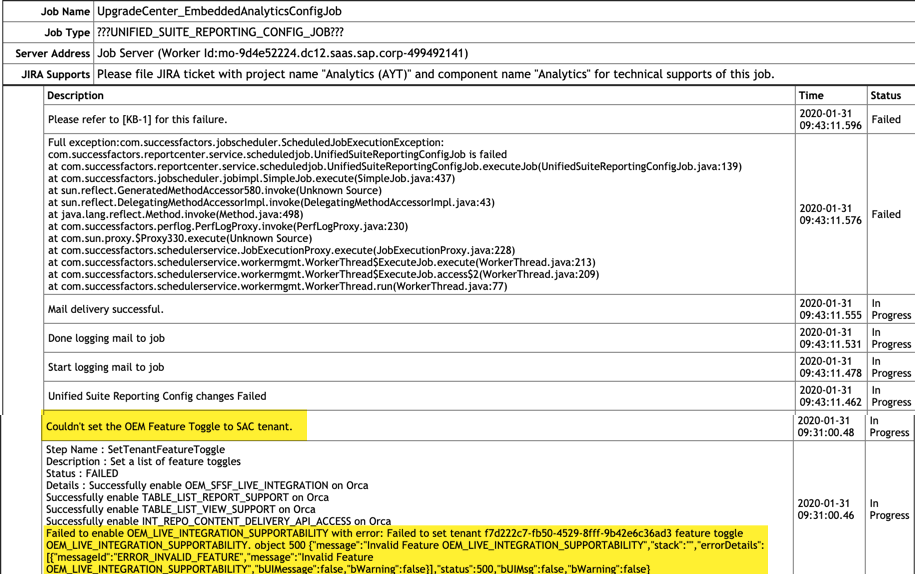Viewport: 915px width, 574px height.
Task: Click In Progress status of Mail delivery row
Action: 891,309
